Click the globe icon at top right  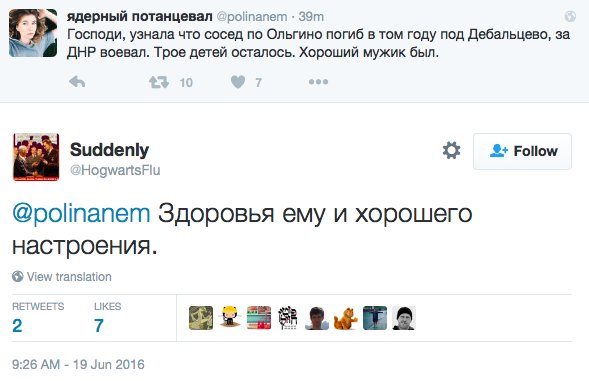pyautogui.click(x=570, y=16)
